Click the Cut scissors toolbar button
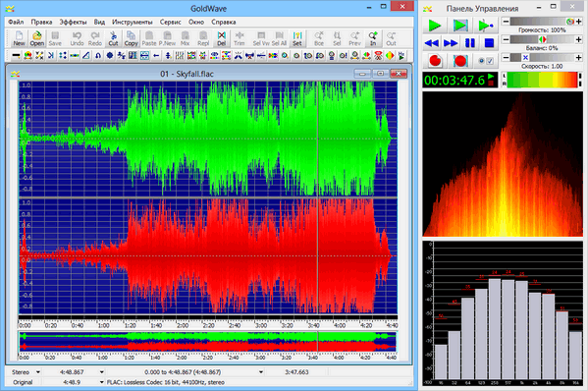This screenshot has width=588, height=391. (113, 38)
